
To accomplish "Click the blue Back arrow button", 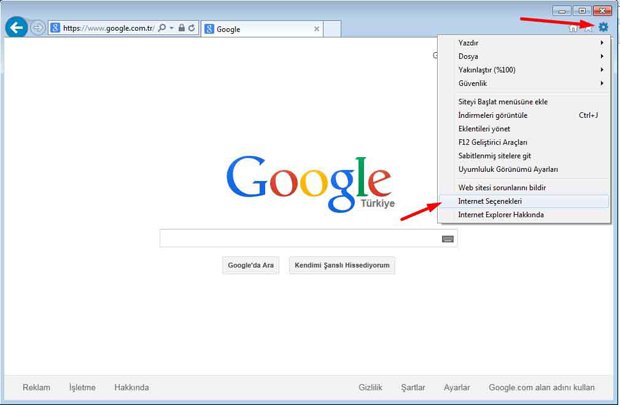I will tap(16, 28).
